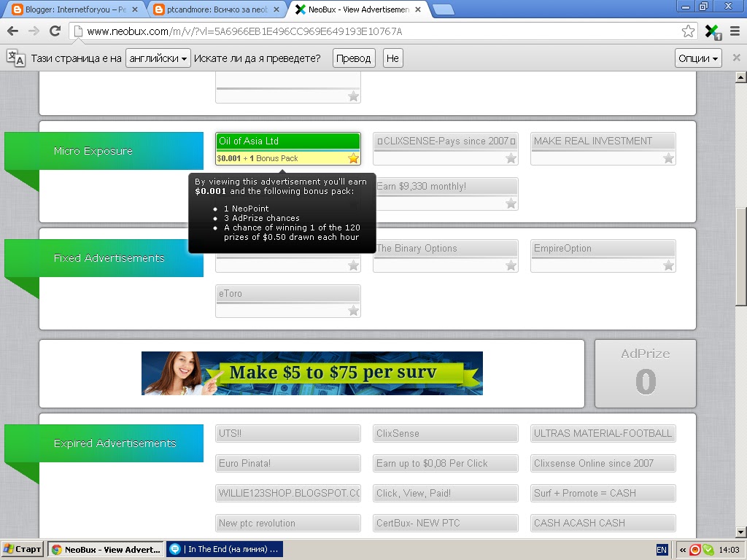The image size is (747, 560).
Task: Switch to Blogger: Internetforyou tab
Action: [74, 9]
